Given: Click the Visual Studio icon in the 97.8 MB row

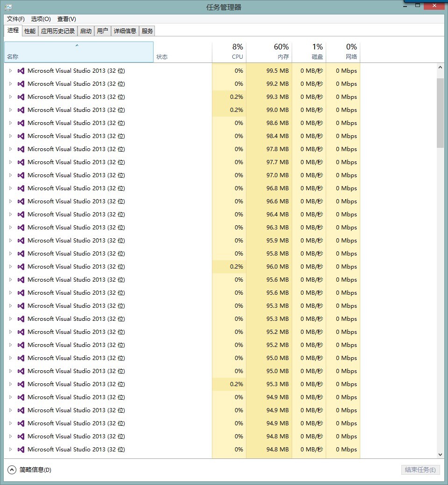Looking at the screenshot, I should 21,149.
